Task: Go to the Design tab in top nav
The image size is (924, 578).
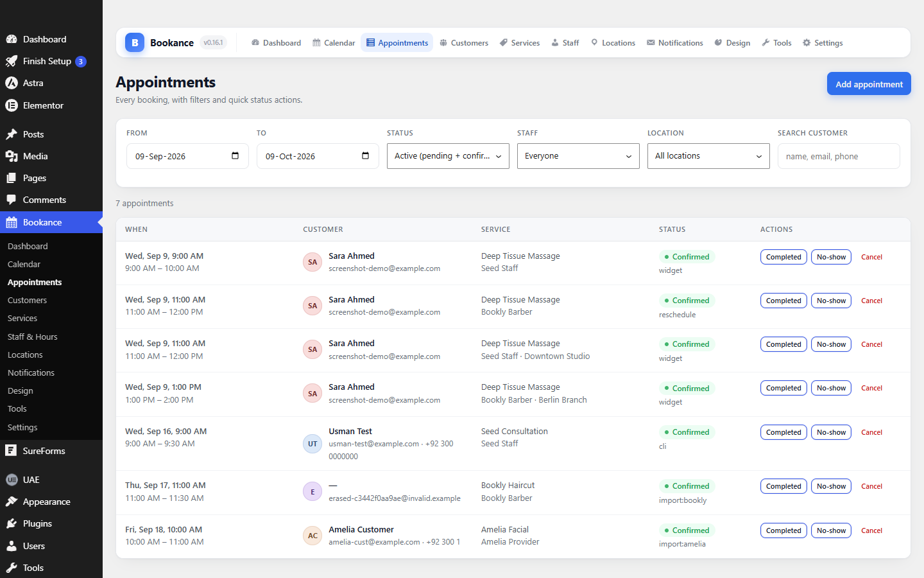Action: (x=732, y=43)
